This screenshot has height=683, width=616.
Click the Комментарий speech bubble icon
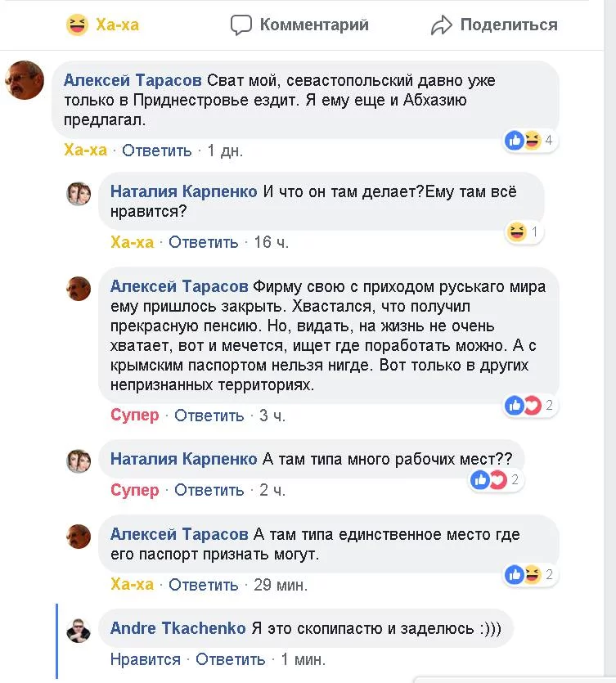241,25
